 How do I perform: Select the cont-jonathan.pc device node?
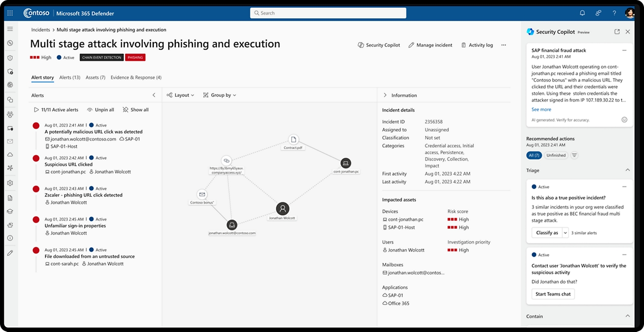(x=346, y=164)
